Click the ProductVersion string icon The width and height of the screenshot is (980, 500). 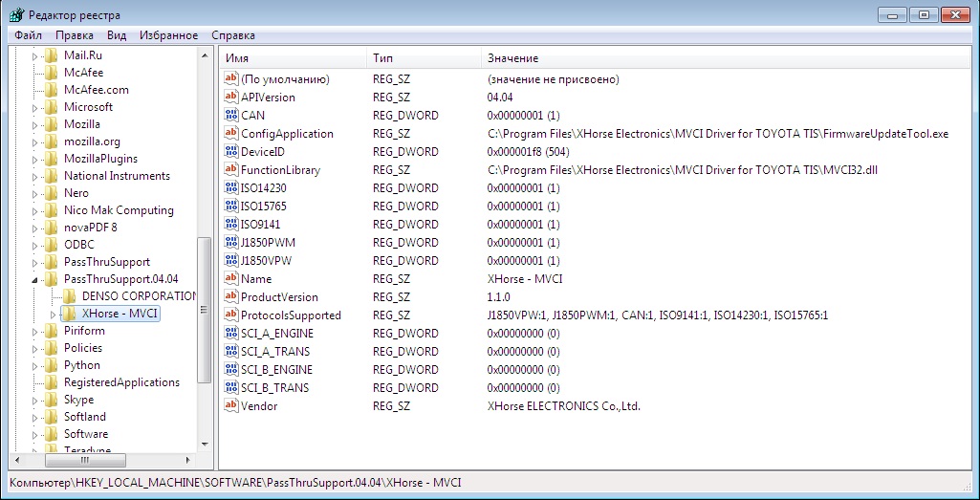click(x=231, y=297)
